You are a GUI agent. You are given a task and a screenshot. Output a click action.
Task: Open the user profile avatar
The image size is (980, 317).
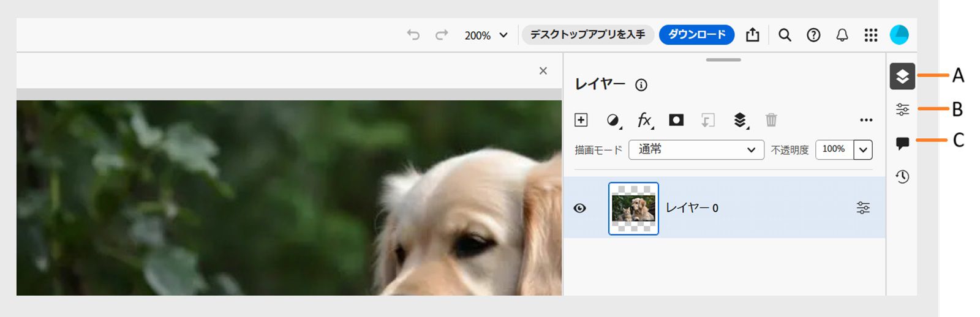(899, 35)
